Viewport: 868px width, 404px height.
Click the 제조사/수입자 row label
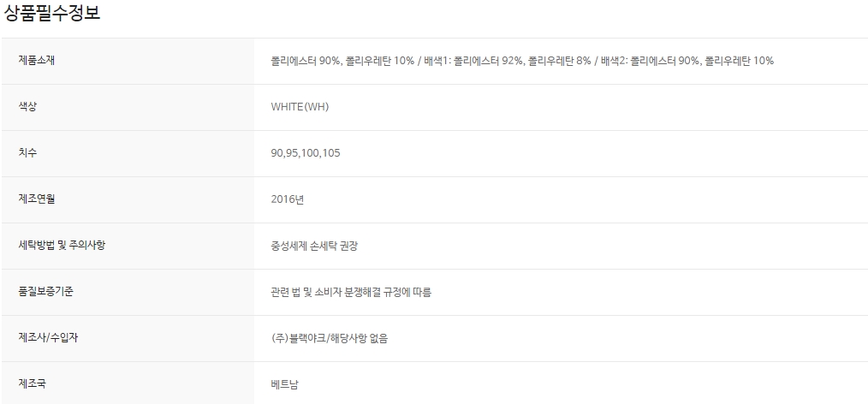pos(48,338)
